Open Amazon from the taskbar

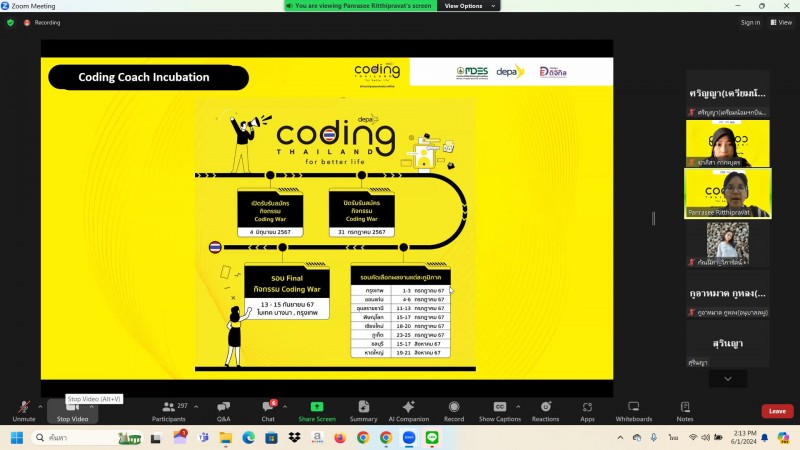(x=317, y=438)
